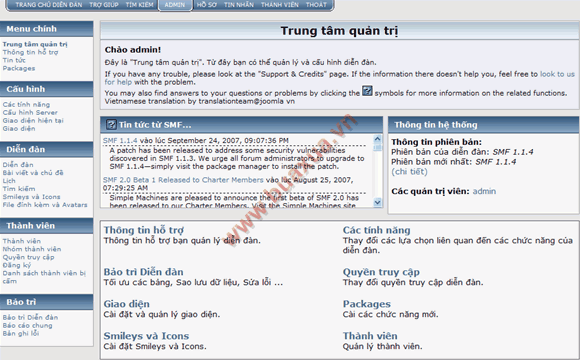This screenshot has width=580, height=360.
Task: Open Nhóm thành viên link
Action: click(x=32, y=249)
